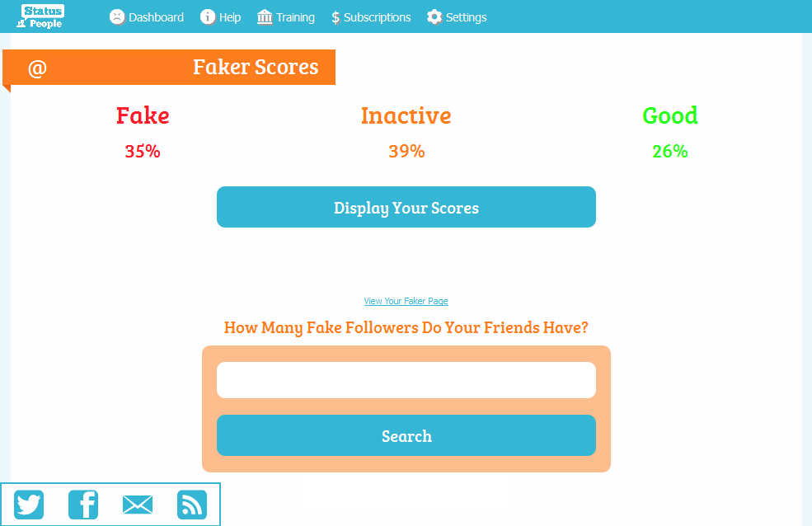Open the RSS feed icon
The height and width of the screenshot is (526, 812).
pyautogui.click(x=192, y=505)
